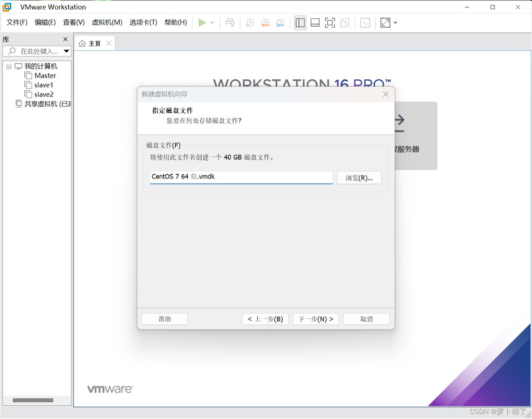The image size is (532, 419).
Task: Open the 文件(F) menu
Action: (x=17, y=22)
